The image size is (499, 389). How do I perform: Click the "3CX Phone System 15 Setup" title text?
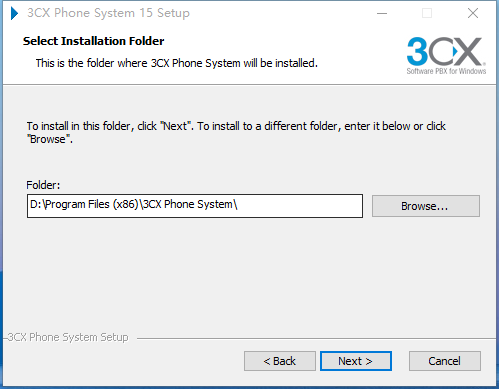point(109,13)
